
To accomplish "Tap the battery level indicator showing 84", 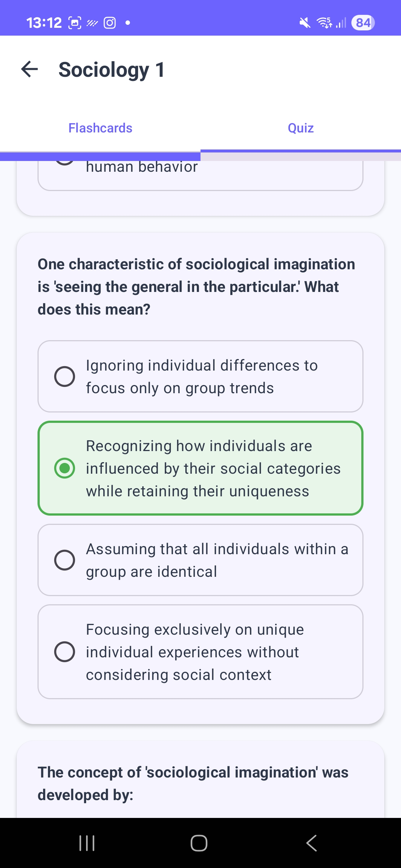I will tap(363, 23).
